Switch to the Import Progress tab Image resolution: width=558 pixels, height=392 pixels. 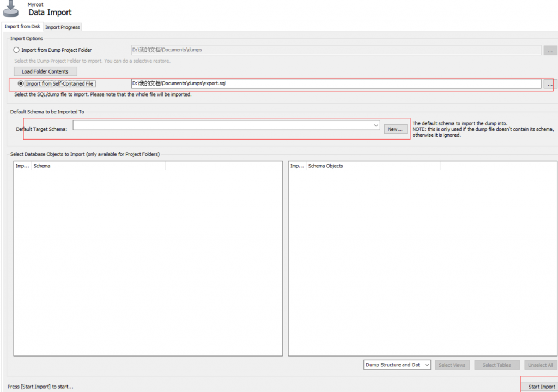point(62,26)
